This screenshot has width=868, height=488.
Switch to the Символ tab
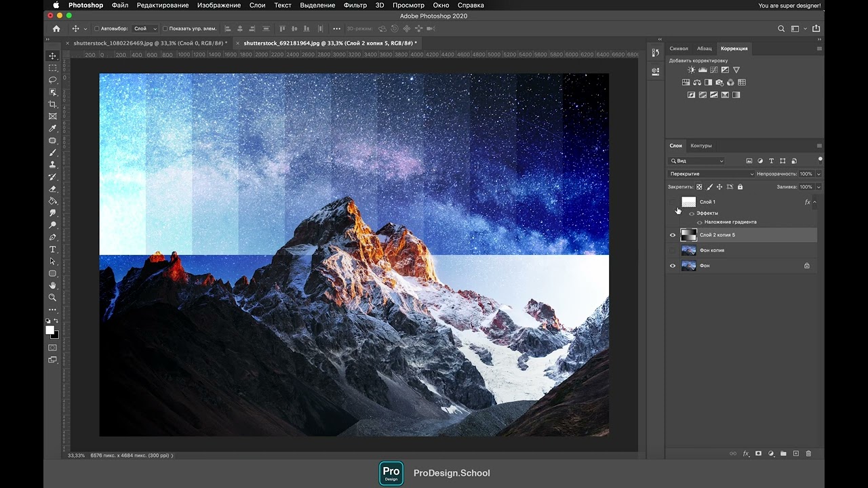coord(679,49)
